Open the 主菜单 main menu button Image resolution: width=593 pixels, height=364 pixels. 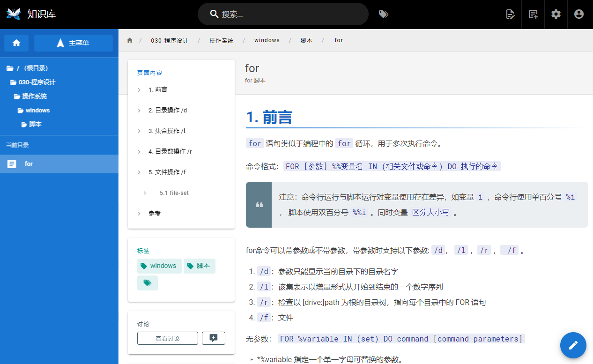pyautogui.click(x=74, y=43)
